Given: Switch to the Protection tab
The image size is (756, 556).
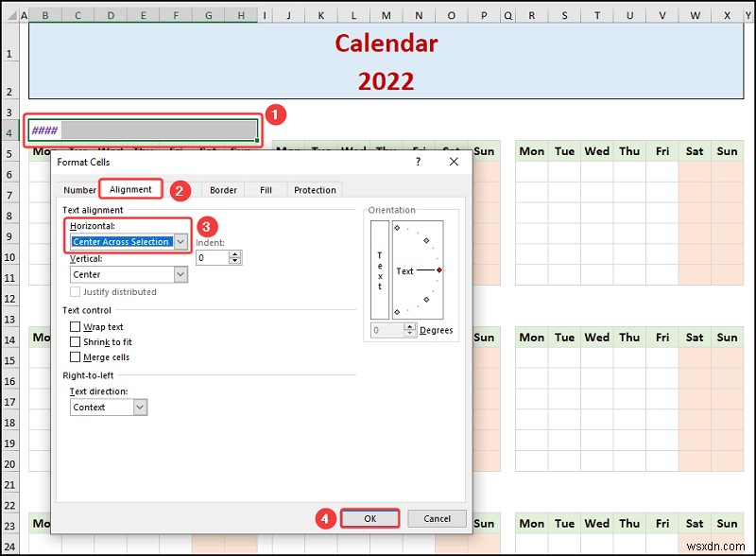Looking at the screenshot, I should tap(315, 190).
